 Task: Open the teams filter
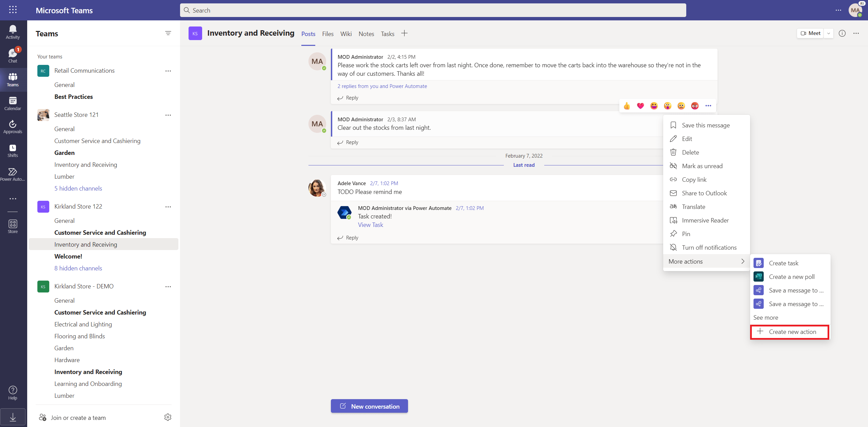click(168, 33)
